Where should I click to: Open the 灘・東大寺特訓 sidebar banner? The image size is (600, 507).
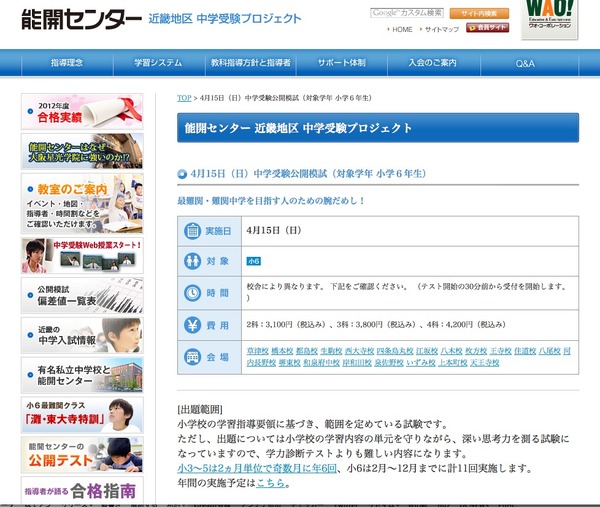point(82,415)
